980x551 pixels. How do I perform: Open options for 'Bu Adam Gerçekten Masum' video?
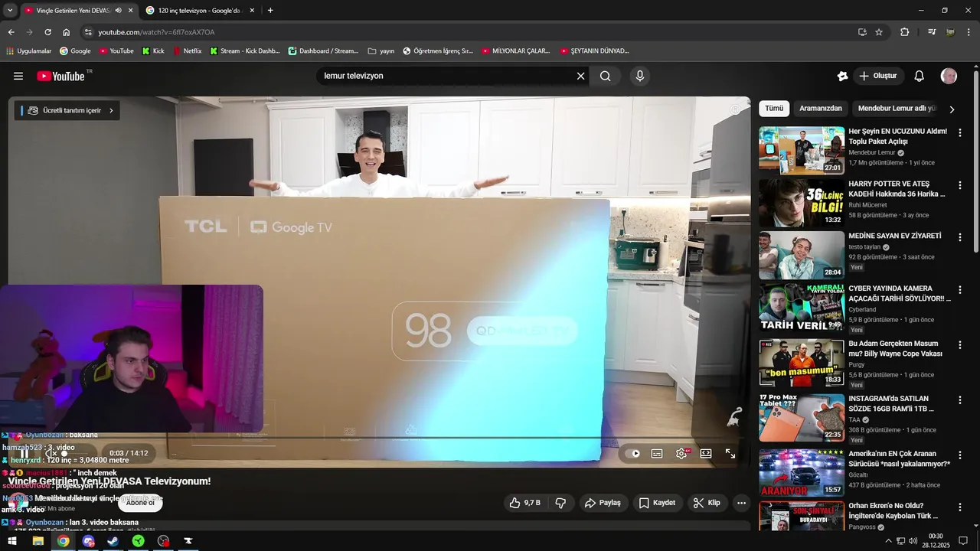(x=960, y=344)
